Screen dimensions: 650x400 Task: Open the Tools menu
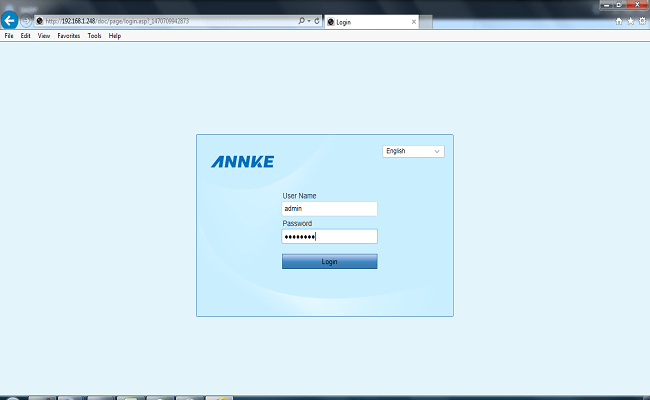click(94, 35)
